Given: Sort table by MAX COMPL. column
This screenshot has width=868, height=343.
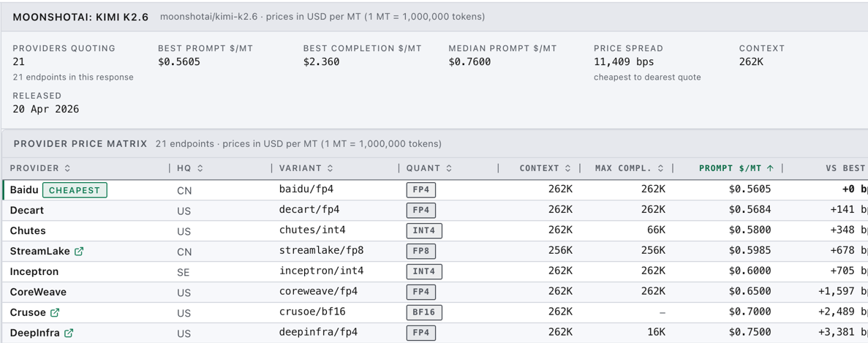Looking at the screenshot, I should tap(630, 168).
